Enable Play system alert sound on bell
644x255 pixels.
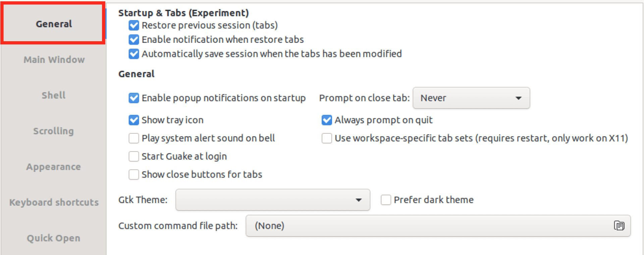point(133,138)
